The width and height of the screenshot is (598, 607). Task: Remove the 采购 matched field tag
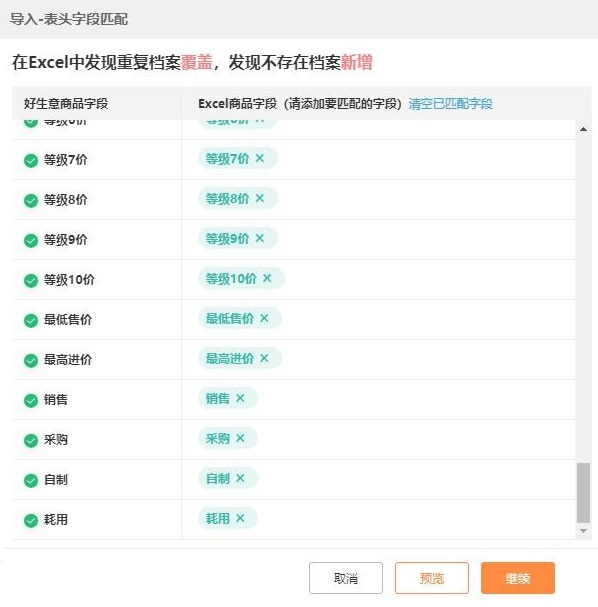240,439
